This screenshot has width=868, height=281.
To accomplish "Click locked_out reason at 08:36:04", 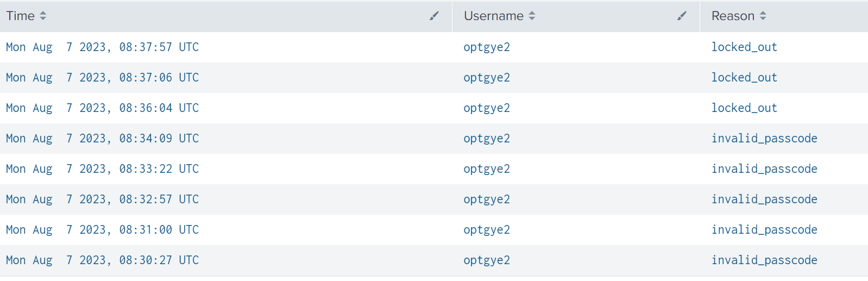I will click(744, 108).
